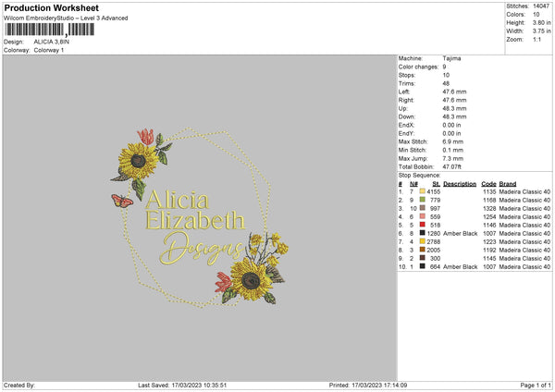Click the green swatch for stop 2

coord(423,200)
